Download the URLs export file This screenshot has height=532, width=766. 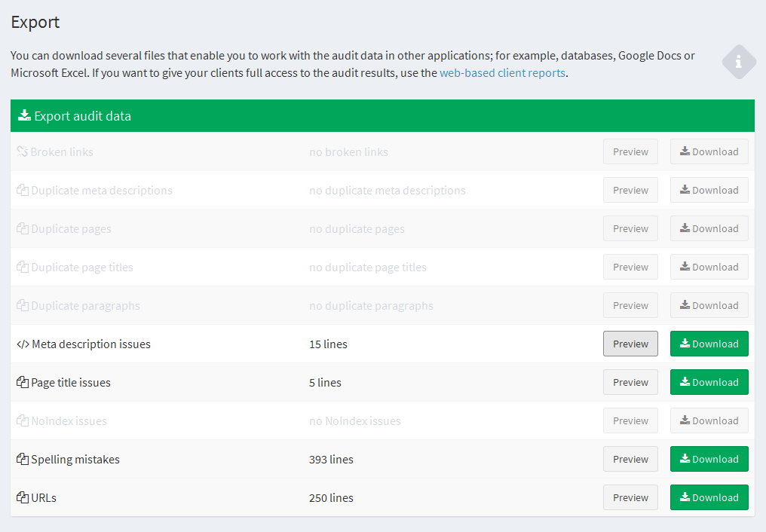709,497
